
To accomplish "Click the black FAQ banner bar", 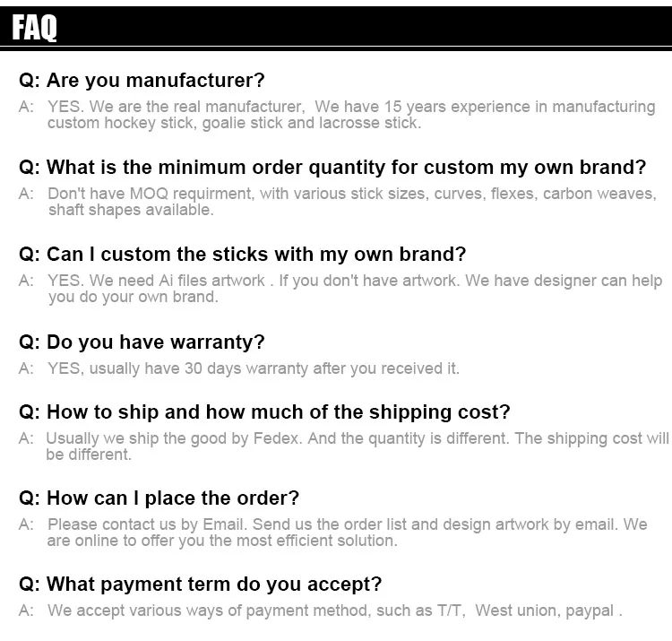I will pyautogui.click(x=336, y=27).
